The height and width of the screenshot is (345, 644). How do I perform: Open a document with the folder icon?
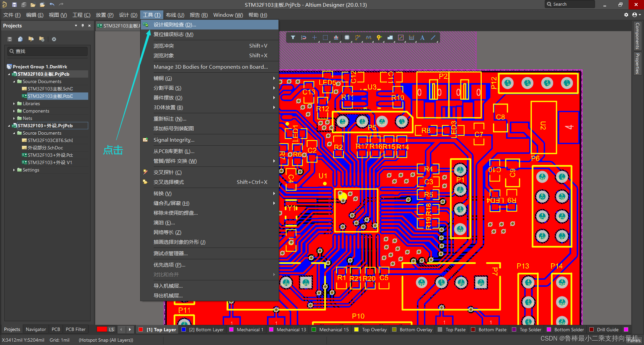point(33,5)
